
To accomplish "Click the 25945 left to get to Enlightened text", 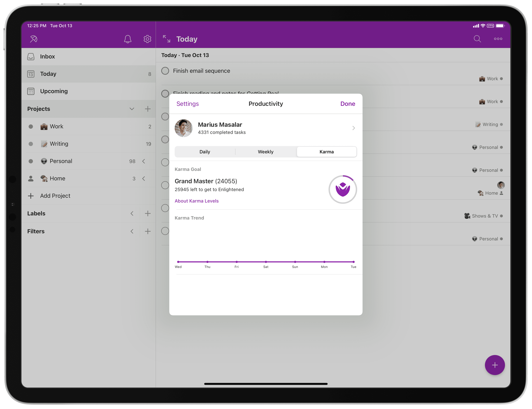I will 209,189.
